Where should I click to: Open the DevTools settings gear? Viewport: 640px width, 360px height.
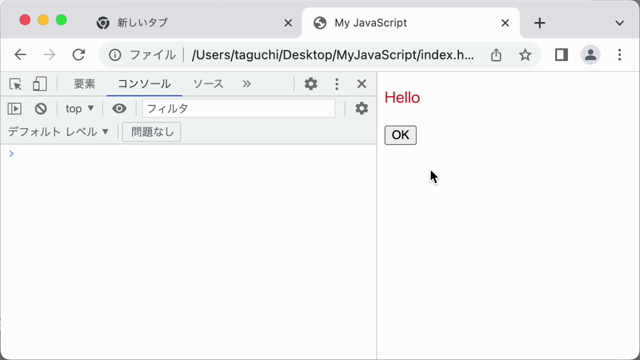311,84
